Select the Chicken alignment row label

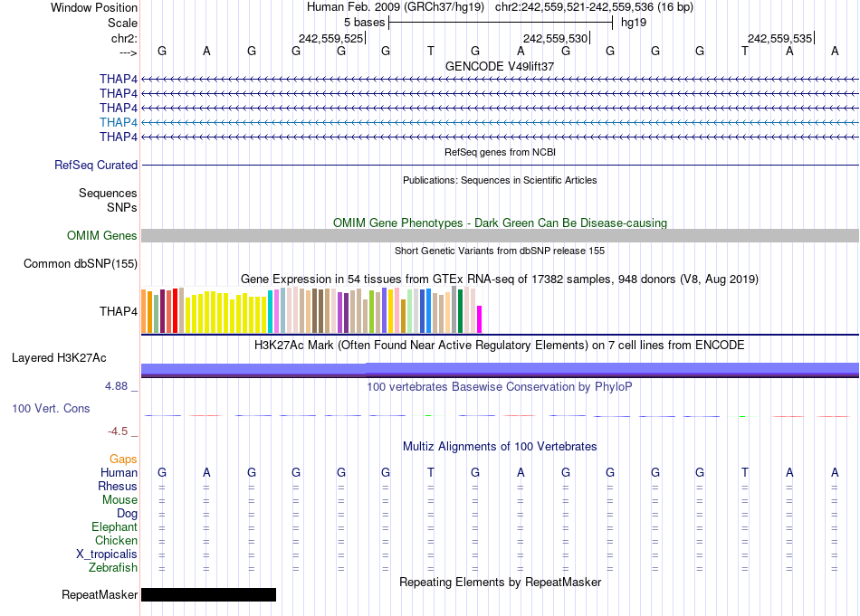point(116,540)
